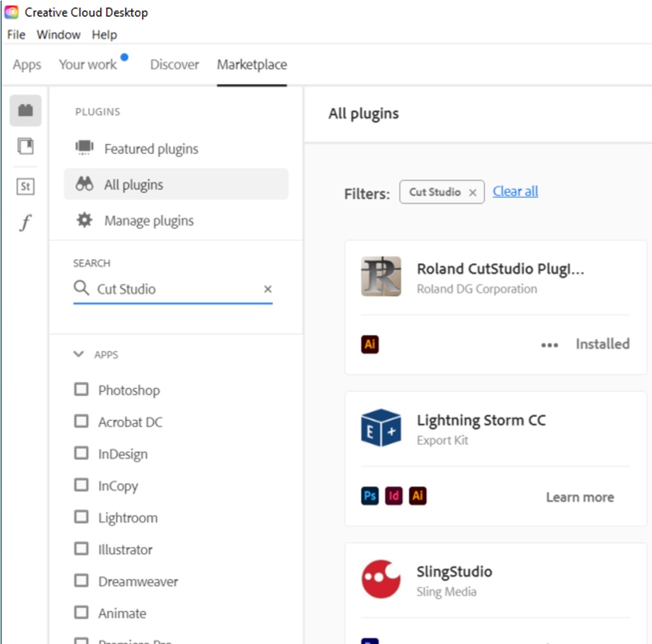The height and width of the screenshot is (644, 652).
Task: Switch to the Discover tab
Action: [x=174, y=64]
